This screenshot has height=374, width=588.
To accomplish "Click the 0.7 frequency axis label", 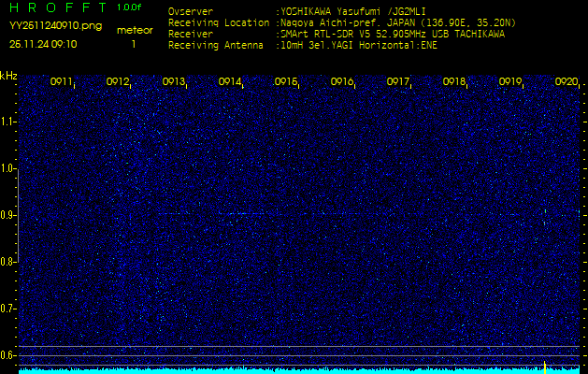I will point(8,308).
